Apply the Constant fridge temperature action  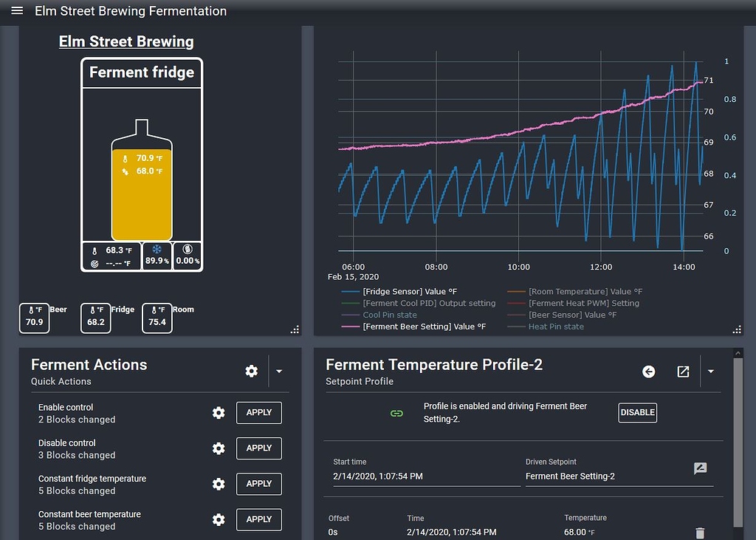(x=258, y=484)
